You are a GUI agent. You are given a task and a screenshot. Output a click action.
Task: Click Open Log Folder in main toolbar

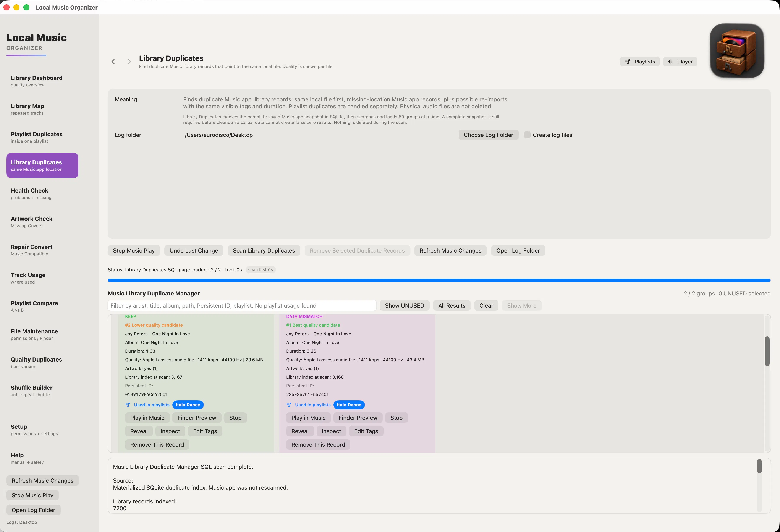[518, 251]
